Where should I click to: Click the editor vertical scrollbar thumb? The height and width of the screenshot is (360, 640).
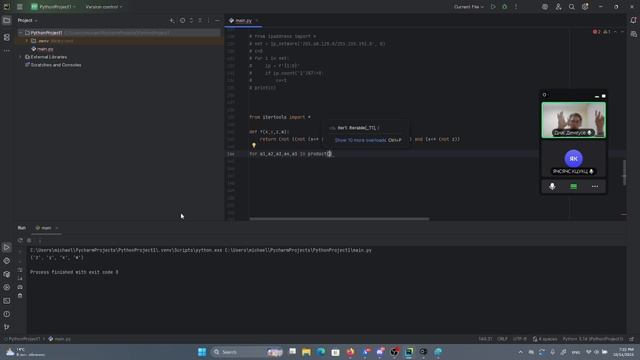pos(624,173)
